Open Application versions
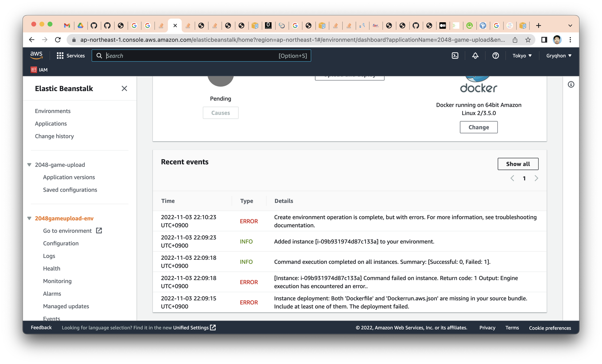The image size is (602, 364). (x=69, y=177)
